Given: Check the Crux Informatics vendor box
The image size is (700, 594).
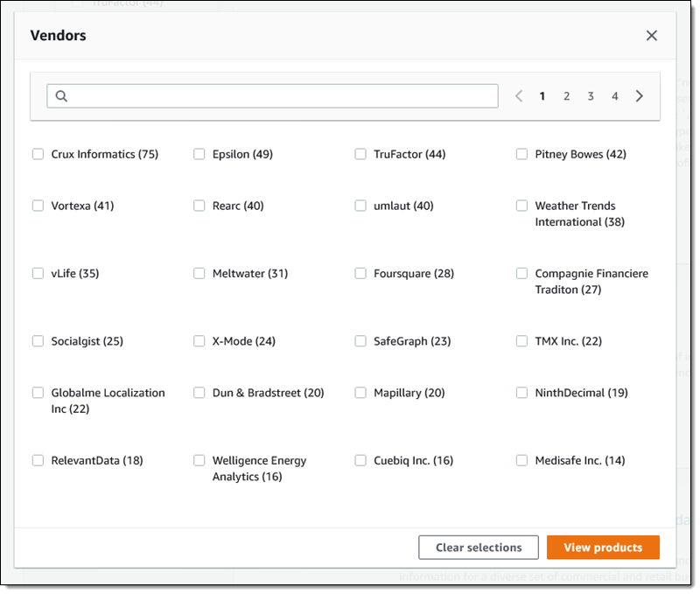Looking at the screenshot, I should coord(38,154).
